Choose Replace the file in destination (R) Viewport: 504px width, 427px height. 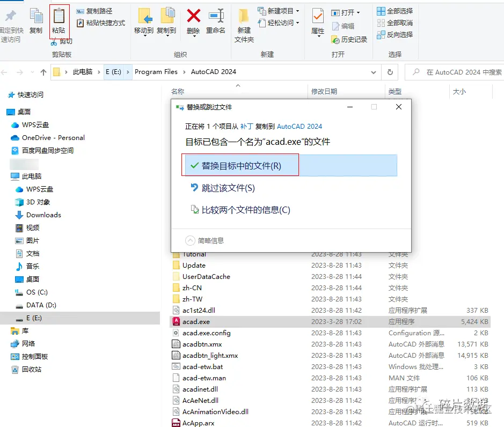point(291,165)
